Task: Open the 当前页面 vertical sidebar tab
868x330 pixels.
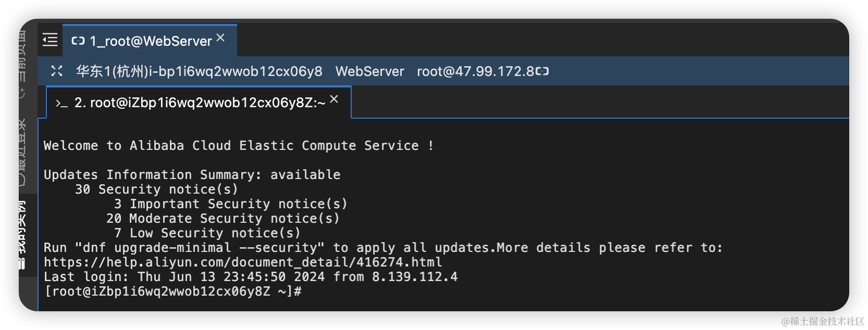Action: 22,57
